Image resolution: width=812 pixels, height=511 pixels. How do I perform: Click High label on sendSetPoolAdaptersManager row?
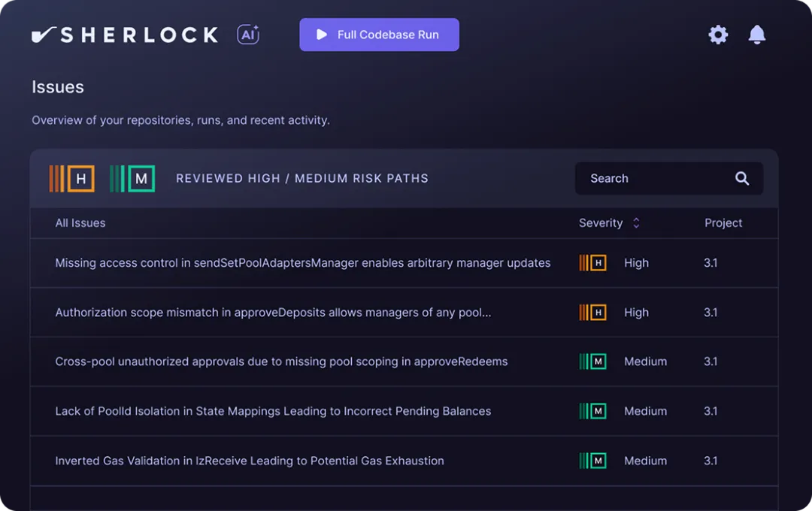tap(637, 263)
